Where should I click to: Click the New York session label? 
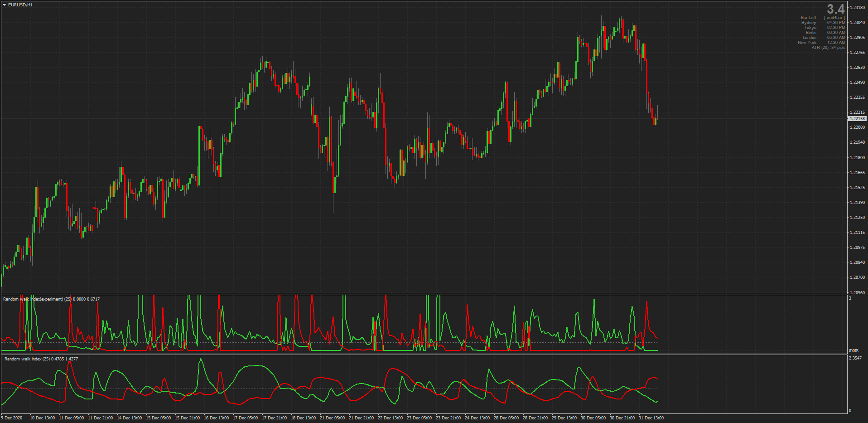pyautogui.click(x=807, y=43)
